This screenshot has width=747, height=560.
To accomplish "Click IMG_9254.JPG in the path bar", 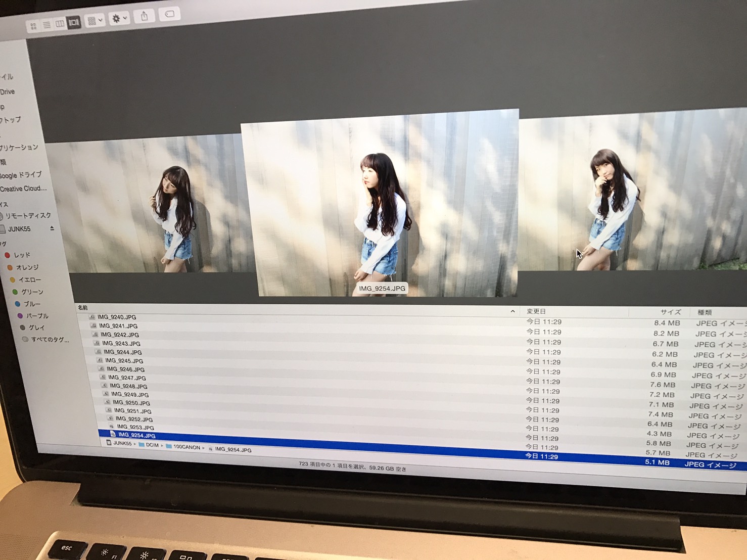I will tap(230, 449).
